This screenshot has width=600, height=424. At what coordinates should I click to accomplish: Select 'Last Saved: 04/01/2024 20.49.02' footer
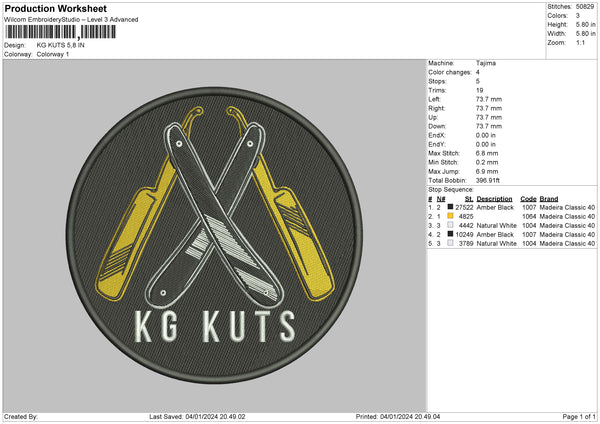tap(197, 416)
